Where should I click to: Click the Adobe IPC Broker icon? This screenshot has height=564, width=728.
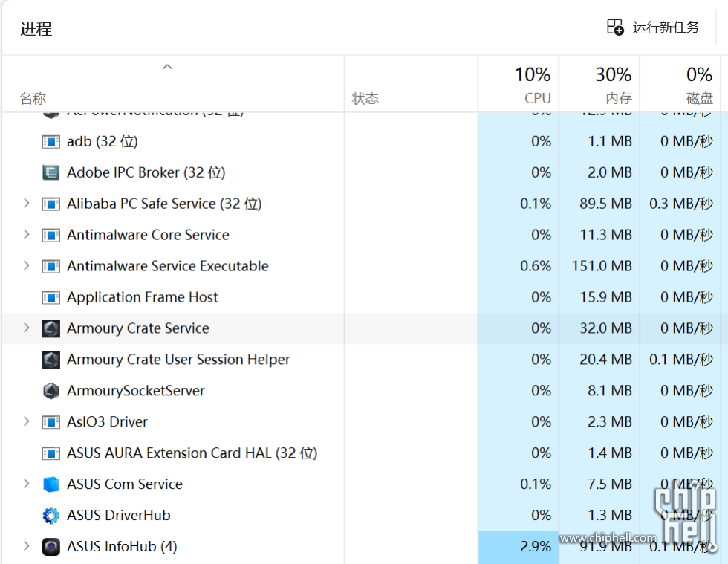(51, 173)
